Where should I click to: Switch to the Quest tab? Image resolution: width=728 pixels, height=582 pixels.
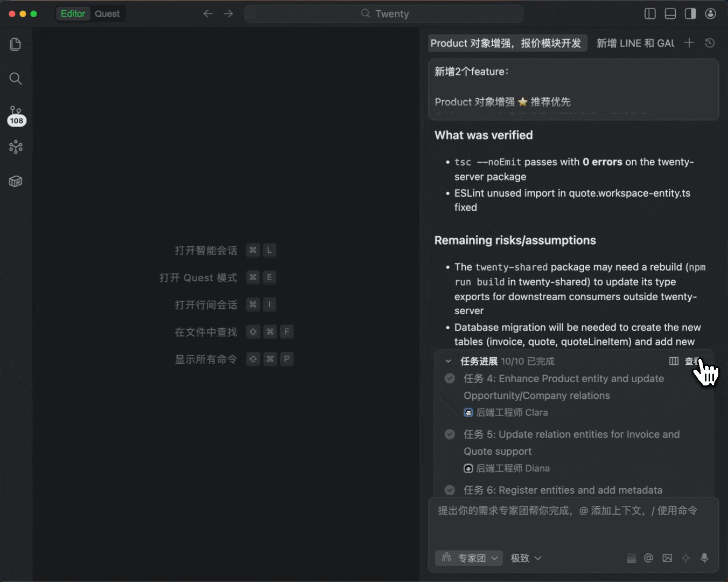(x=107, y=13)
